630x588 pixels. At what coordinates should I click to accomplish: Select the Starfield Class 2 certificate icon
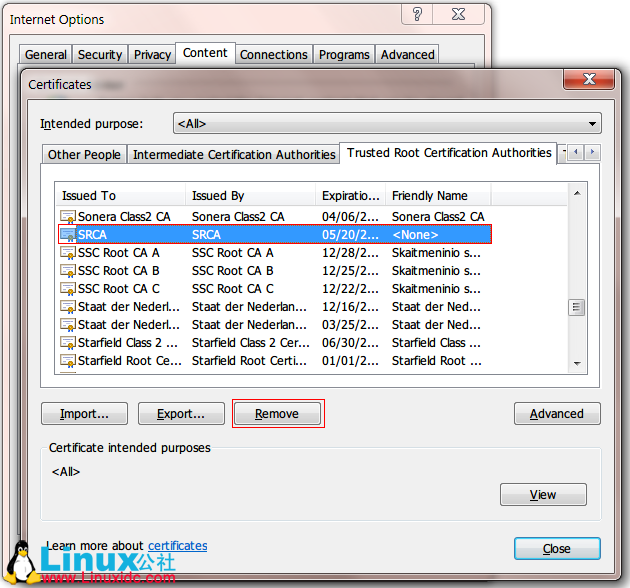click(68, 343)
